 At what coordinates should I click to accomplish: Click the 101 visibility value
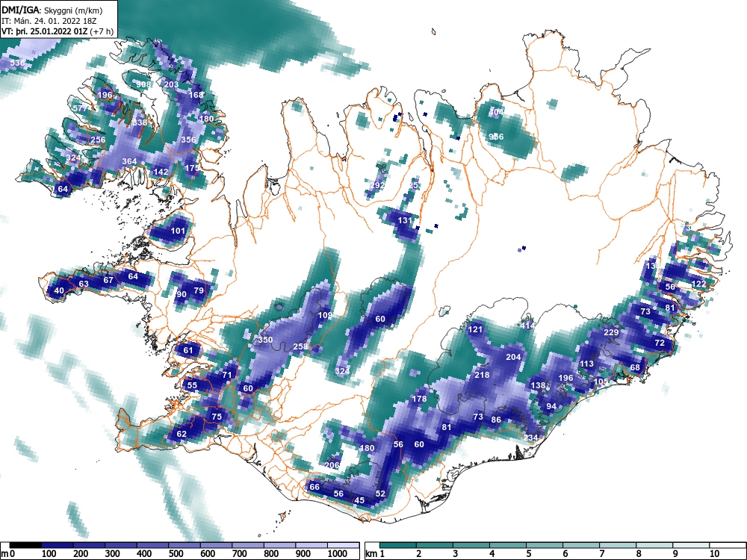178,231
